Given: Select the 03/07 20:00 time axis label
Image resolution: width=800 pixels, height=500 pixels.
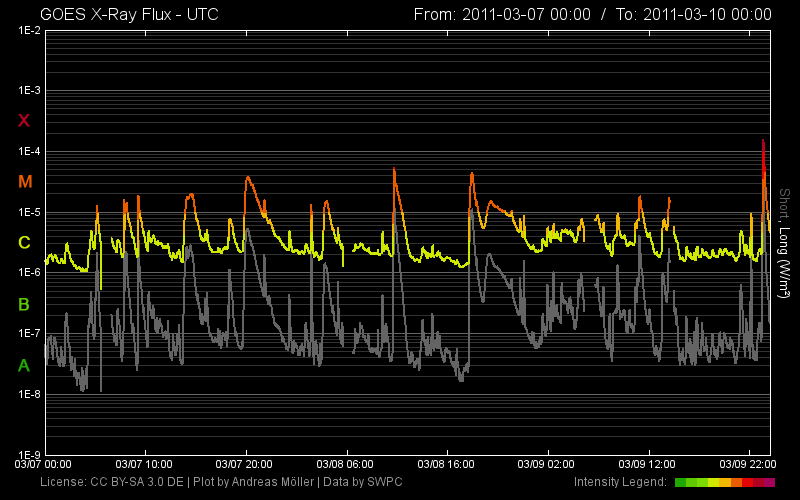Looking at the screenshot, I should [x=245, y=465].
